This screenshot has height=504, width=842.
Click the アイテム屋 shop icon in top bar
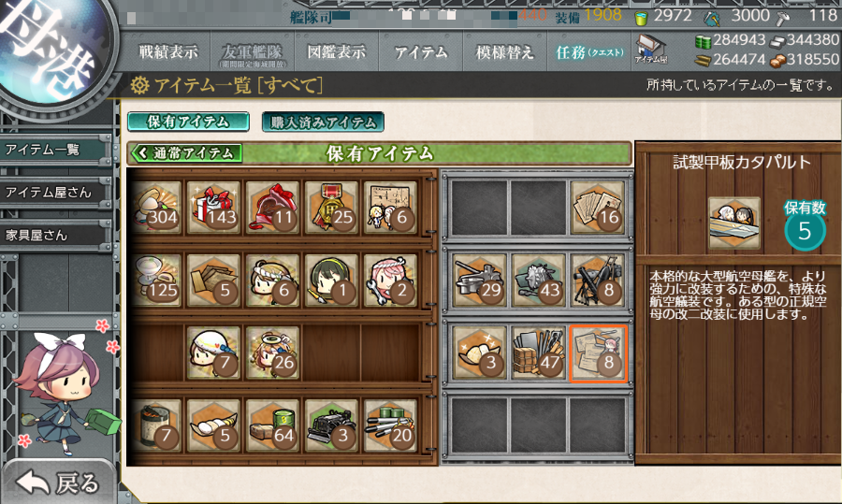tap(650, 50)
